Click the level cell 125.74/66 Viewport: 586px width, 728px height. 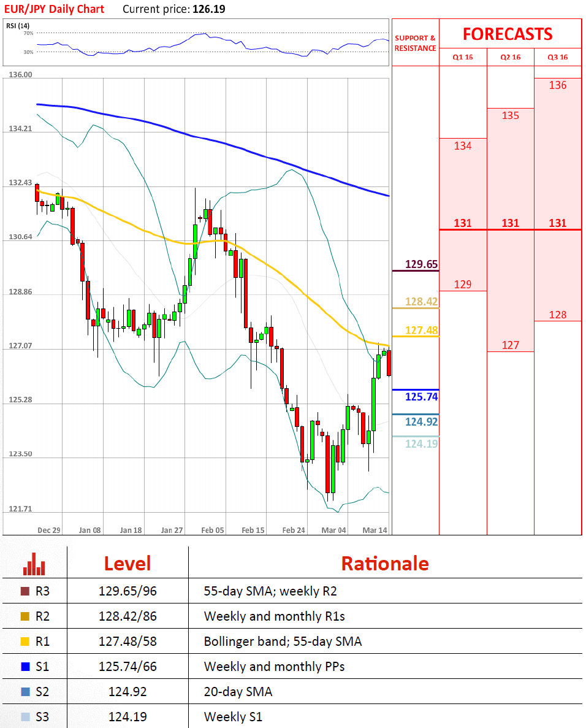(127, 666)
